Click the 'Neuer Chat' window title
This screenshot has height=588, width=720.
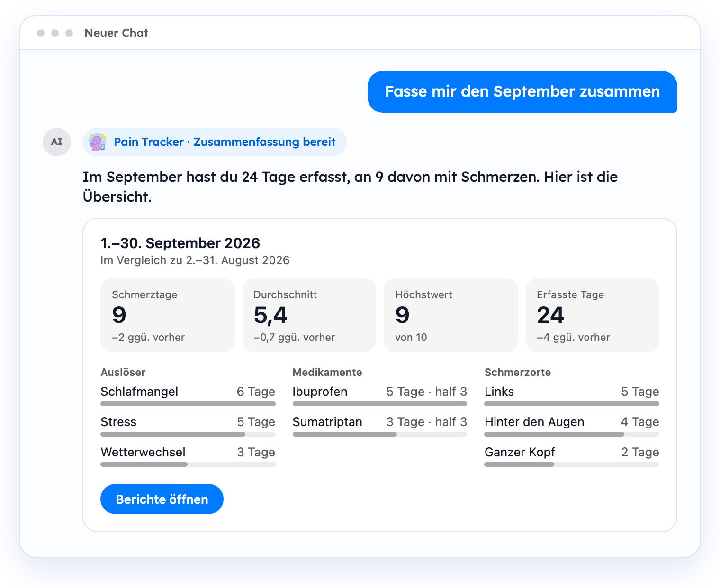[117, 33]
